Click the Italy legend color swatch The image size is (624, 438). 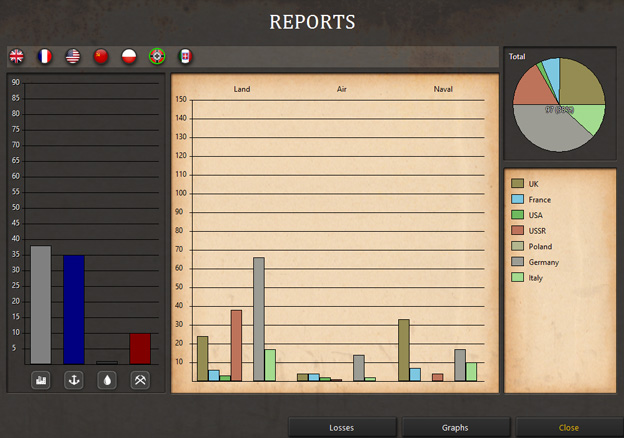click(517, 277)
